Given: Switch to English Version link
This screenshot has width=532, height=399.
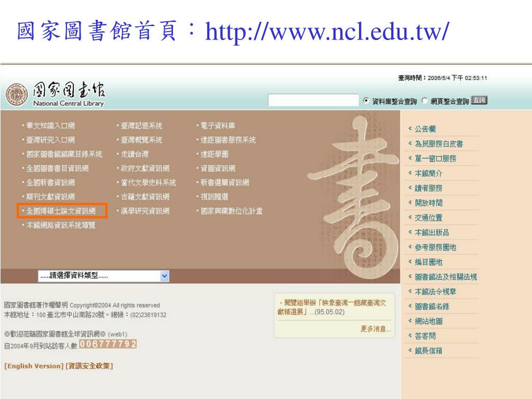Looking at the screenshot, I should coord(34,366).
